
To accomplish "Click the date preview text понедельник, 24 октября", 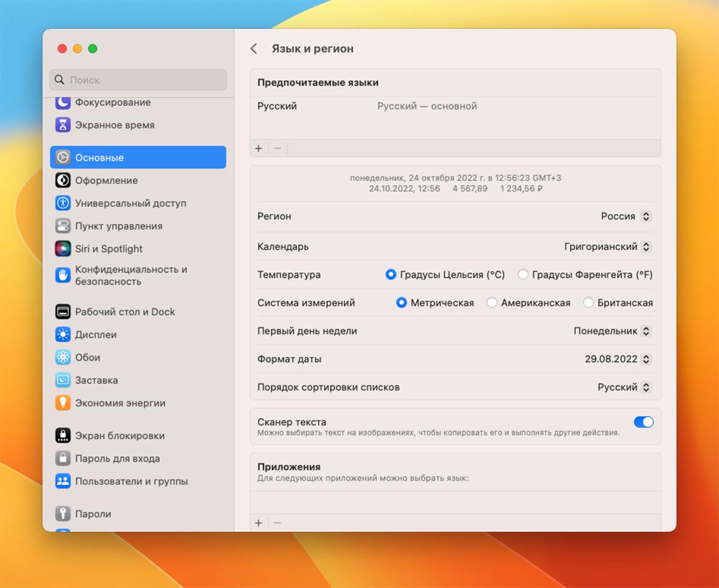I will click(455, 178).
